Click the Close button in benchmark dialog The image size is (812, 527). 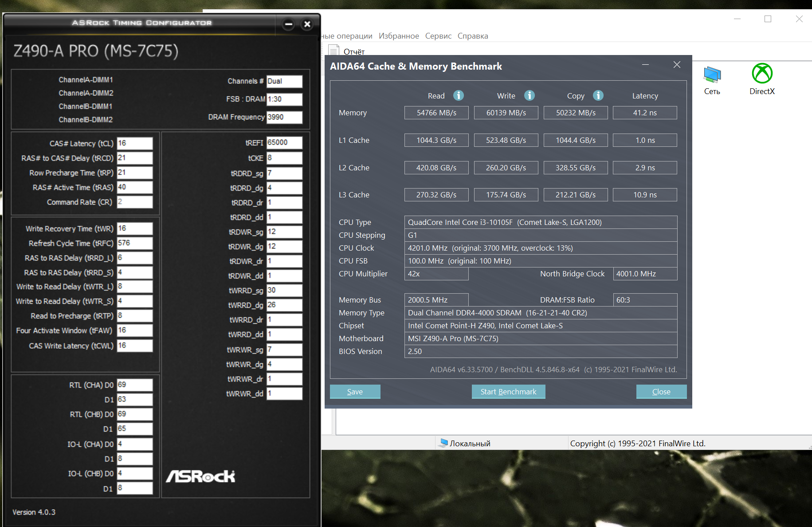click(661, 392)
